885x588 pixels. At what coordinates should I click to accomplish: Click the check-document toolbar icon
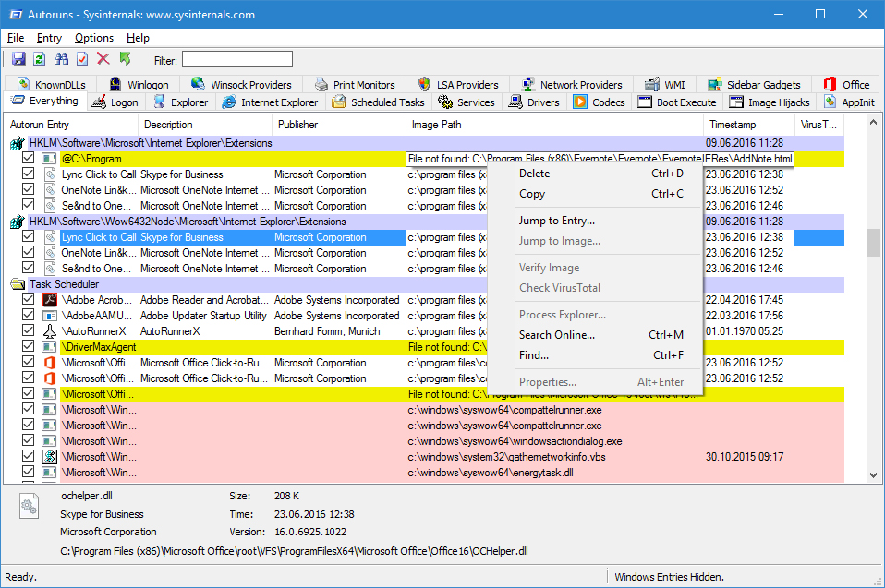[82, 59]
